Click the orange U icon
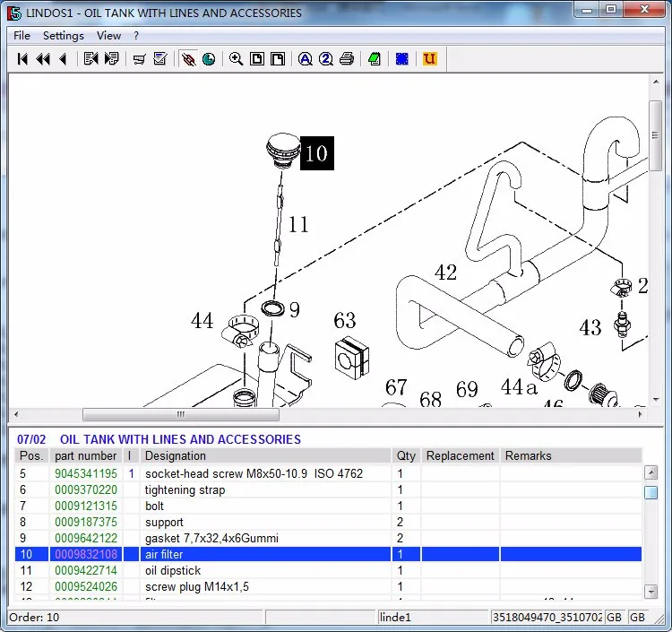Viewport: 672px width, 632px height. pos(429,59)
